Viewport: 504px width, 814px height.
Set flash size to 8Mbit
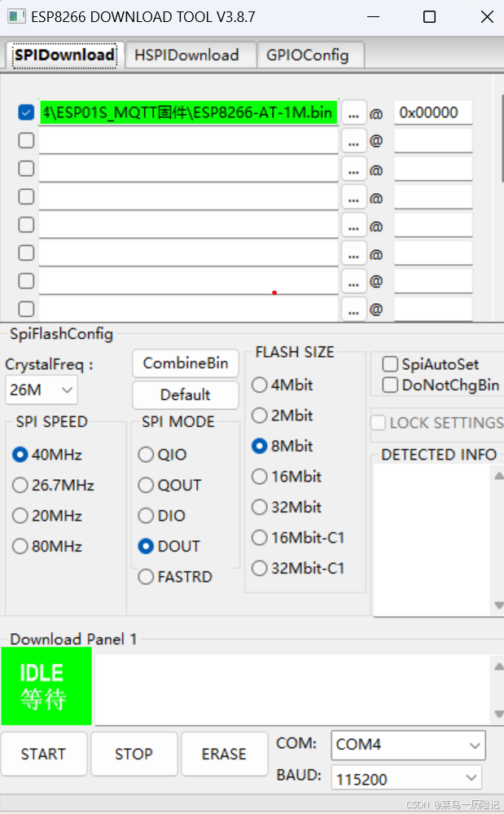pos(282,446)
